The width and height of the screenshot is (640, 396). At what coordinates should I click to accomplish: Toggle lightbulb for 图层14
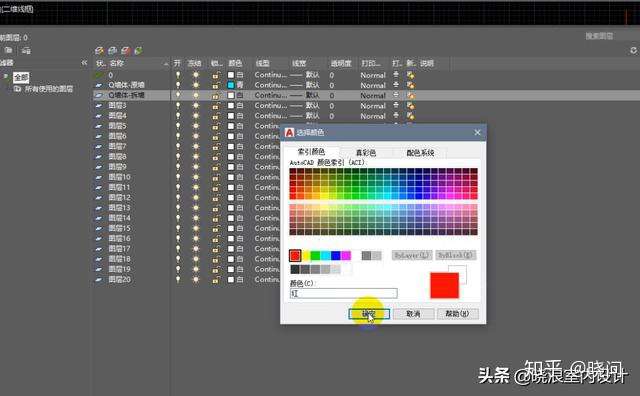click(x=178, y=218)
